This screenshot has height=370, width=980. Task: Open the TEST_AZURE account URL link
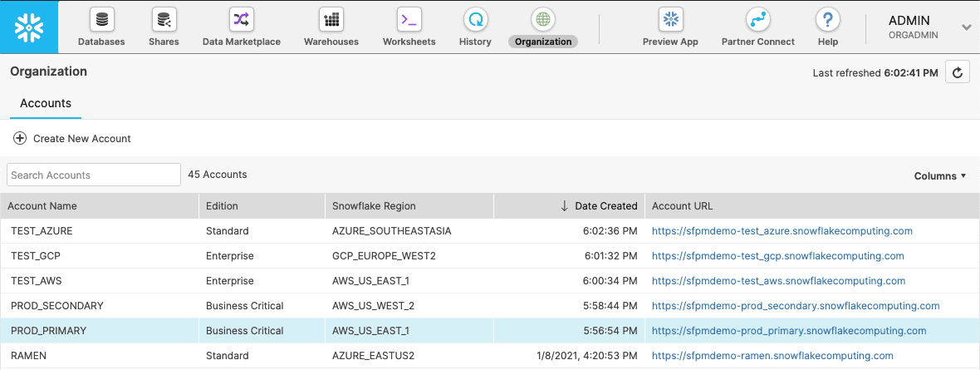[782, 231]
